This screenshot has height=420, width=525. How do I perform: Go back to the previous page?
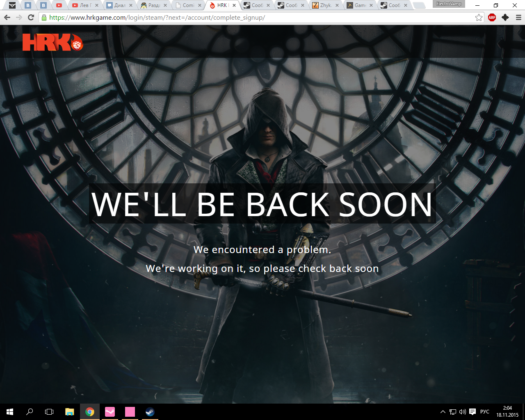click(7, 17)
